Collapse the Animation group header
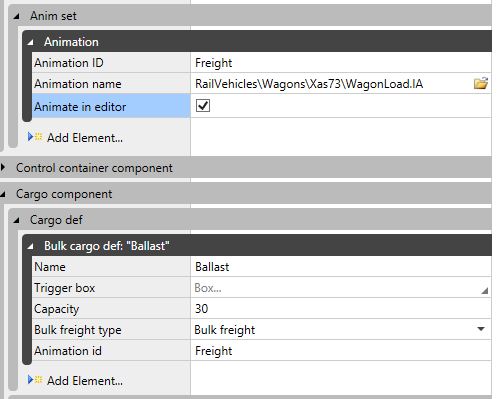Viewport: 498px width, 399px height. [x=31, y=42]
